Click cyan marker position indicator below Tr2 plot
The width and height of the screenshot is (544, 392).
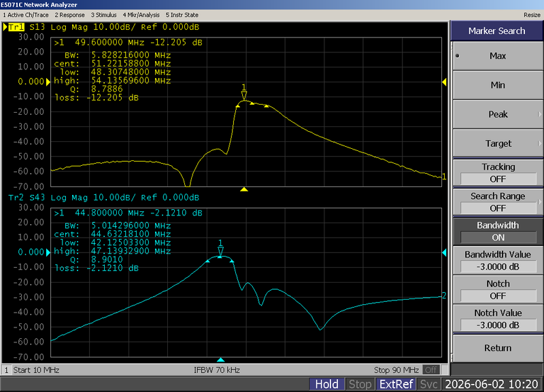tap(220, 360)
